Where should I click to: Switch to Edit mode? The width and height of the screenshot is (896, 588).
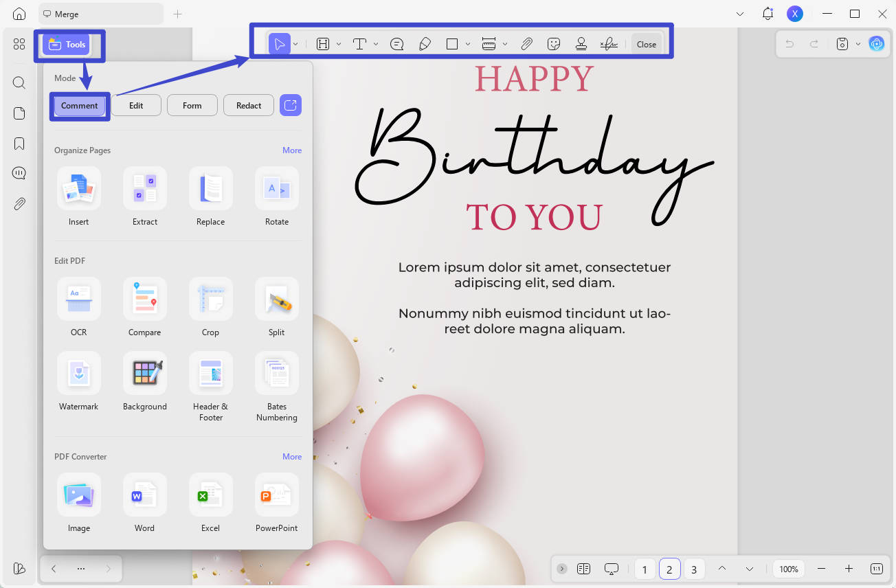[x=136, y=105]
